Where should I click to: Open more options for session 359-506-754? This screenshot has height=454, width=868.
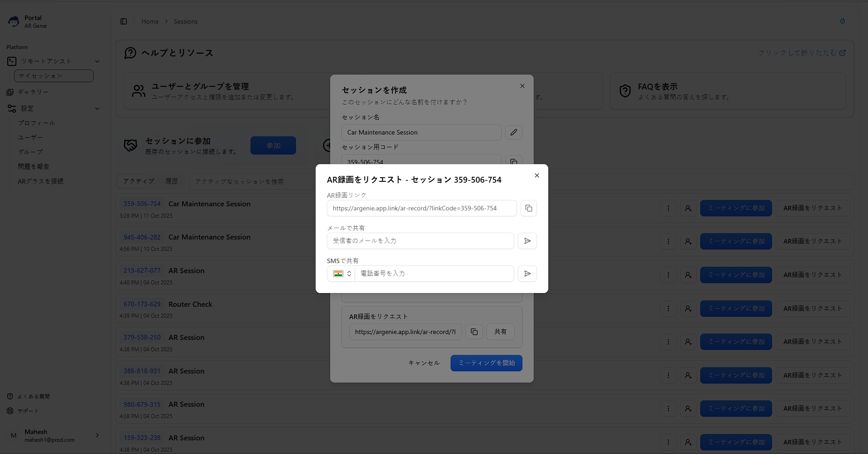click(668, 208)
